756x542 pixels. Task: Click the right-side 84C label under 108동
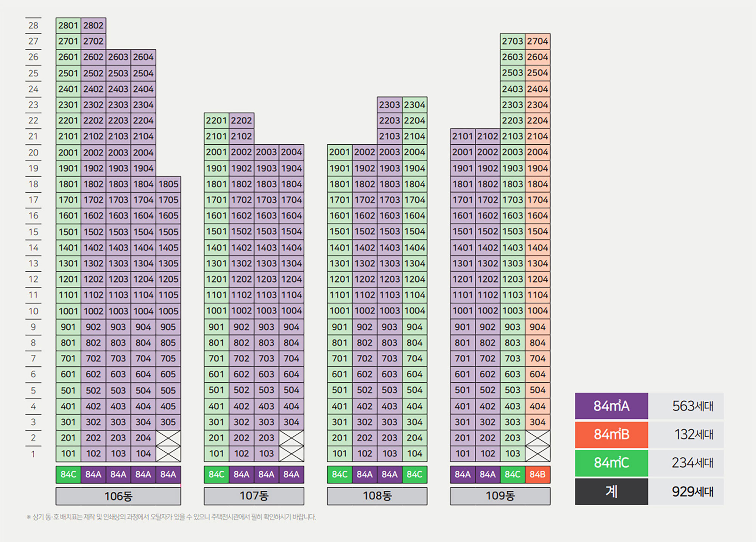[415, 474]
